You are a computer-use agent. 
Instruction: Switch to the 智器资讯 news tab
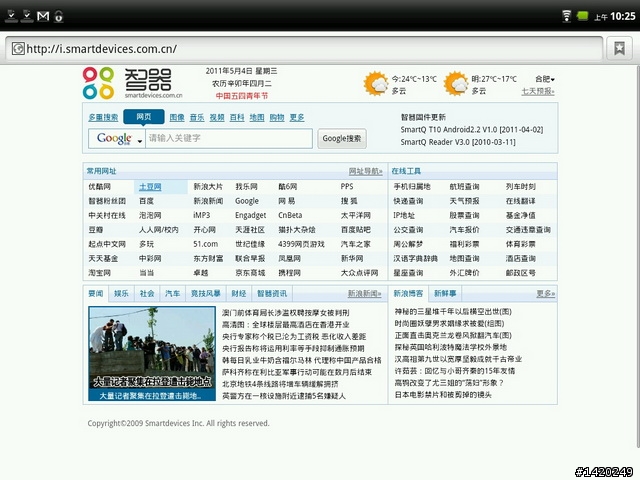tap(272, 293)
